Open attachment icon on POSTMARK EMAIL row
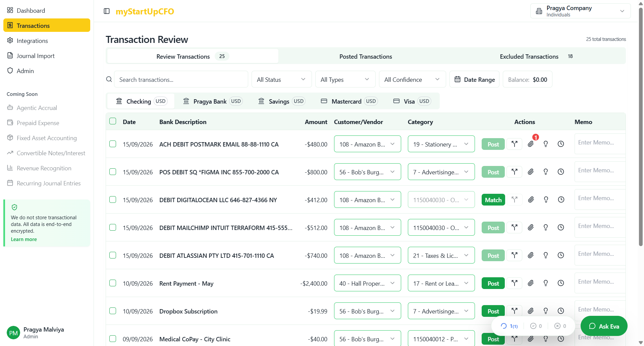 (x=531, y=144)
